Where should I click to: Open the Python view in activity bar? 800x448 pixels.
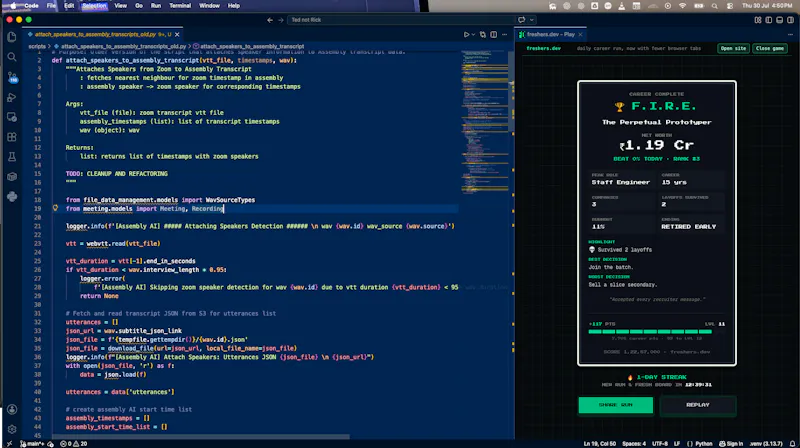pyautogui.click(x=12, y=196)
